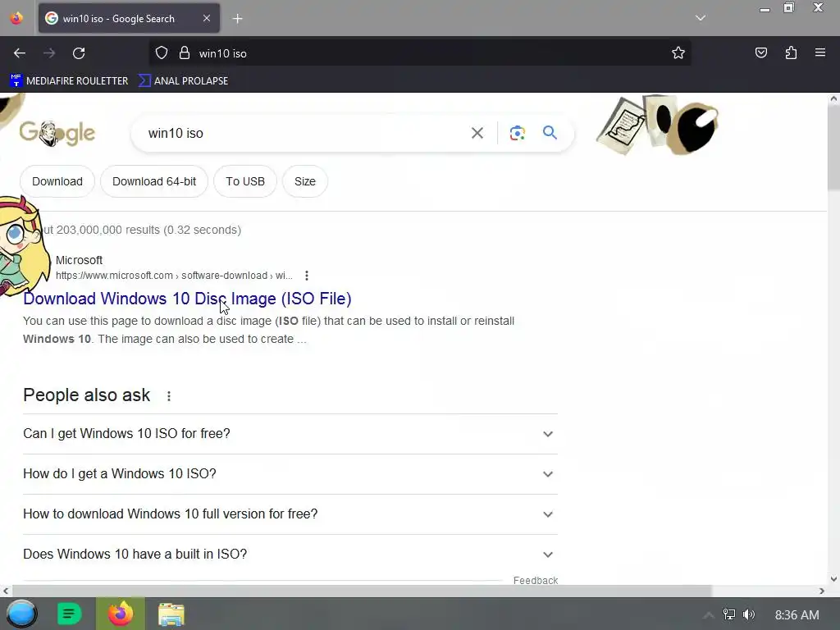Open the file explorer taskbar icon
The height and width of the screenshot is (630, 840).
point(171,614)
